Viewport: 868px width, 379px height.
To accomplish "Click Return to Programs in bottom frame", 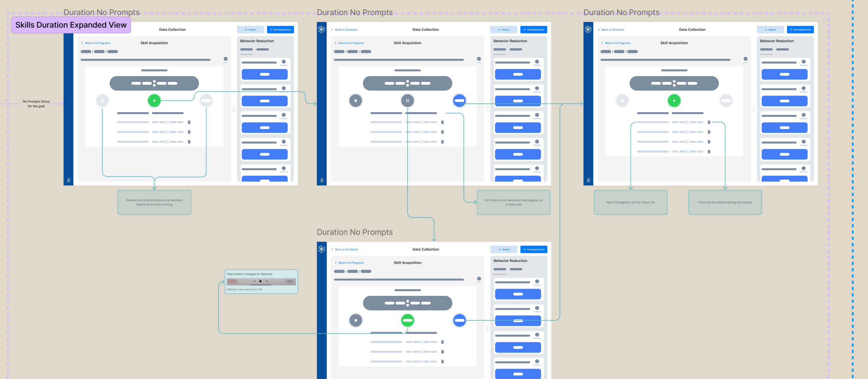I will (x=349, y=263).
